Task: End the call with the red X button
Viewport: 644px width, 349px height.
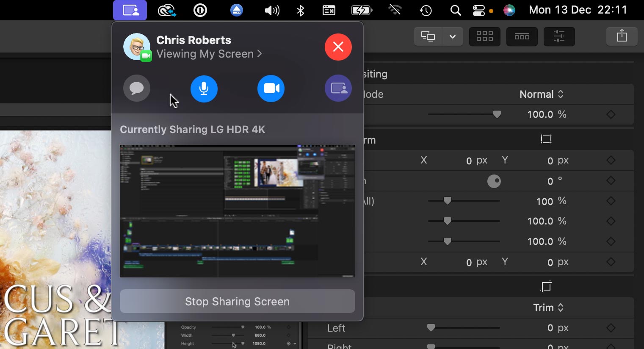Action: [x=338, y=47]
